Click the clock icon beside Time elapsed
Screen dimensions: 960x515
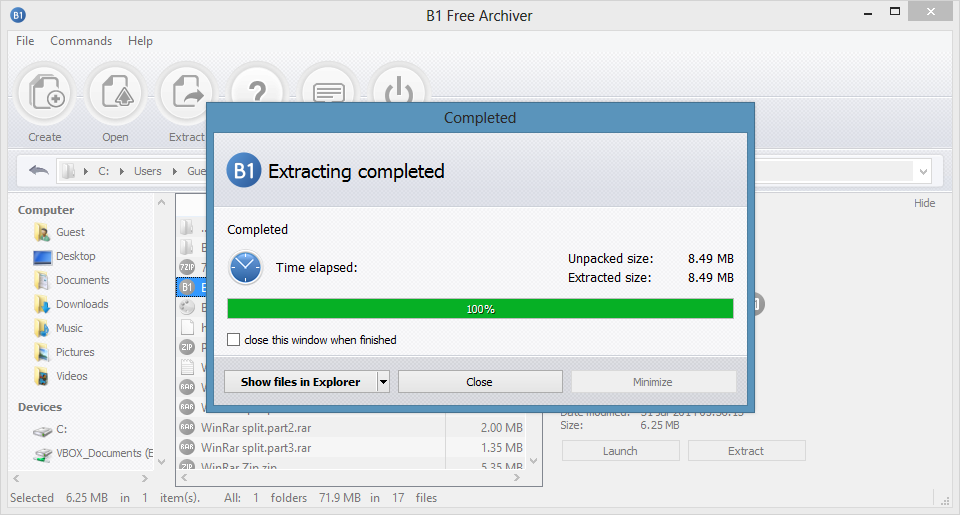click(x=246, y=268)
